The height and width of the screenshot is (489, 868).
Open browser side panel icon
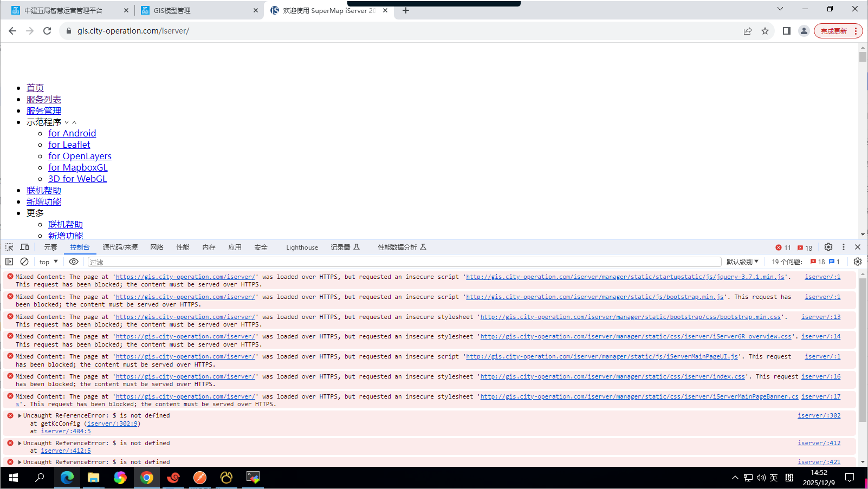(x=786, y=31)
